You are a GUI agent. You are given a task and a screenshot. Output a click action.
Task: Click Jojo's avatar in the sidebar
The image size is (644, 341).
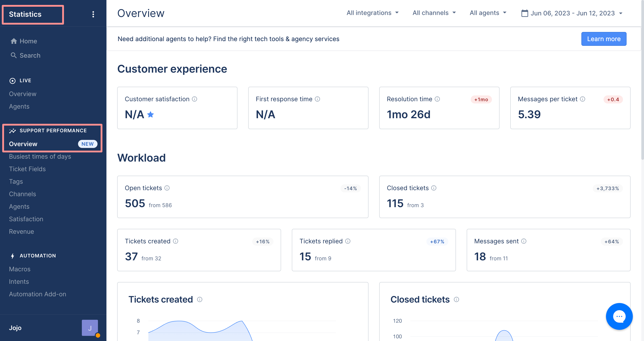pyautogui.click(x=90, y=328)
